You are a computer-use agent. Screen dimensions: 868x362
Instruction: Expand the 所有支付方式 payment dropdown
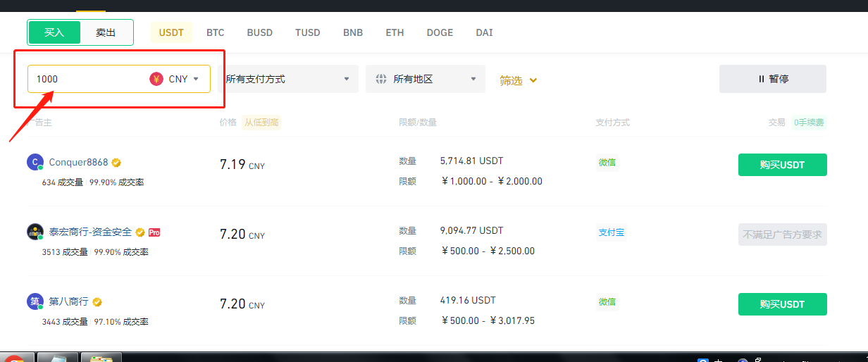coord(287,79)
